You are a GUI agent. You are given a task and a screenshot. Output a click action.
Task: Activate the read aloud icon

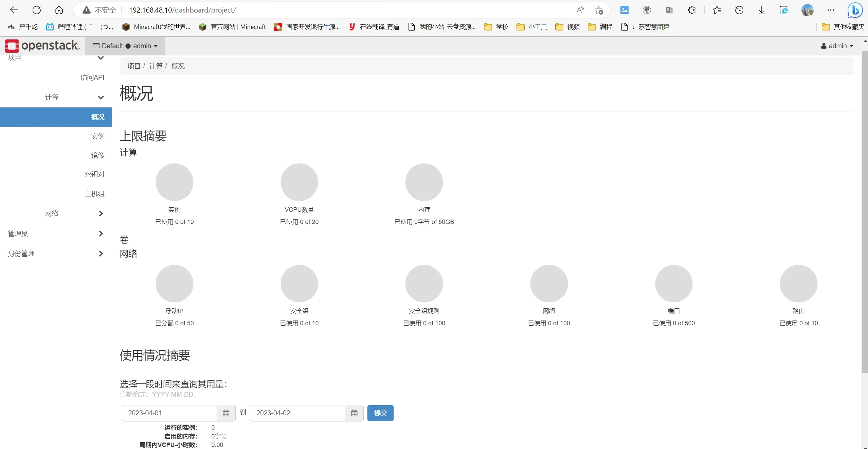(580, 10)
